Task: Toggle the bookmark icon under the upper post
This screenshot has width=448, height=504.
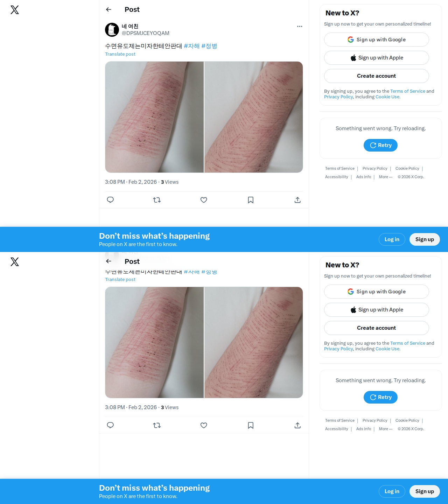Action: click(x=251, y=200)
